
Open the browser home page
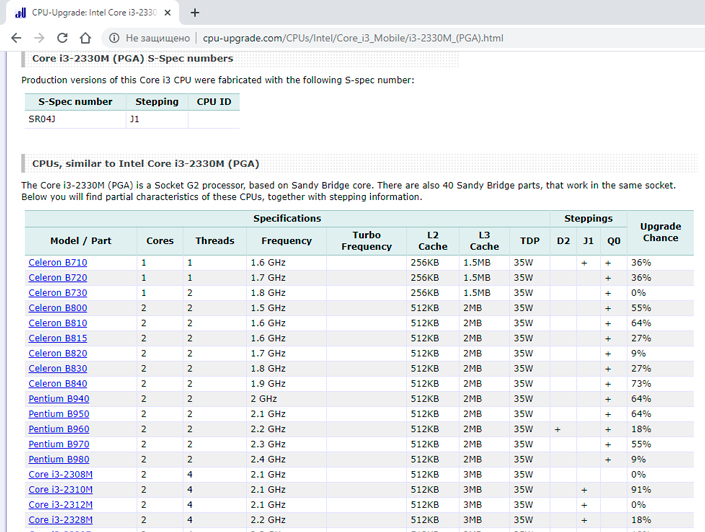[x=85, y=38]
